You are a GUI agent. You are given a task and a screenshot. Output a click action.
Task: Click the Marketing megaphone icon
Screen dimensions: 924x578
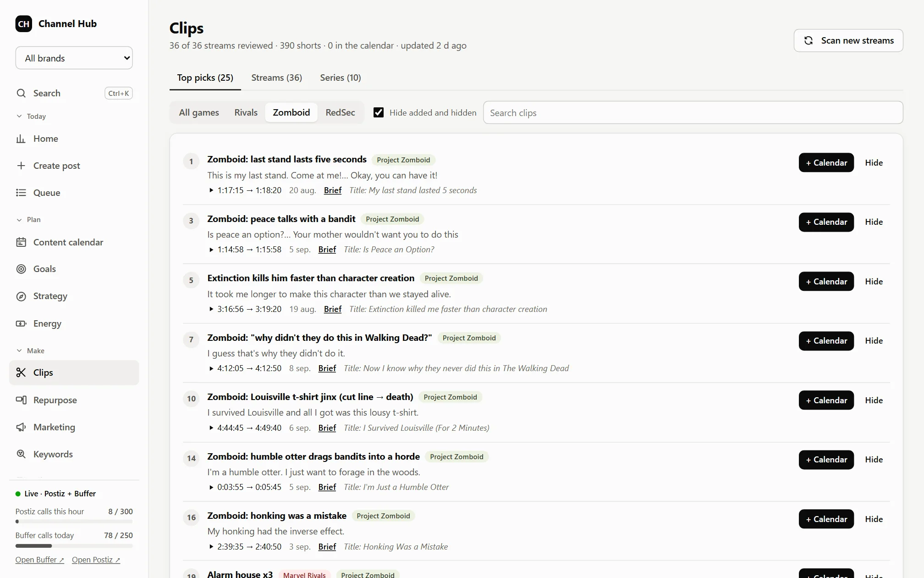click(21, 427)
